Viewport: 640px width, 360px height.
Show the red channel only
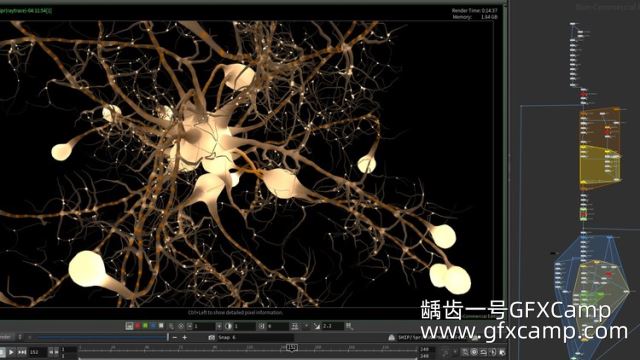tap(138, 326)
